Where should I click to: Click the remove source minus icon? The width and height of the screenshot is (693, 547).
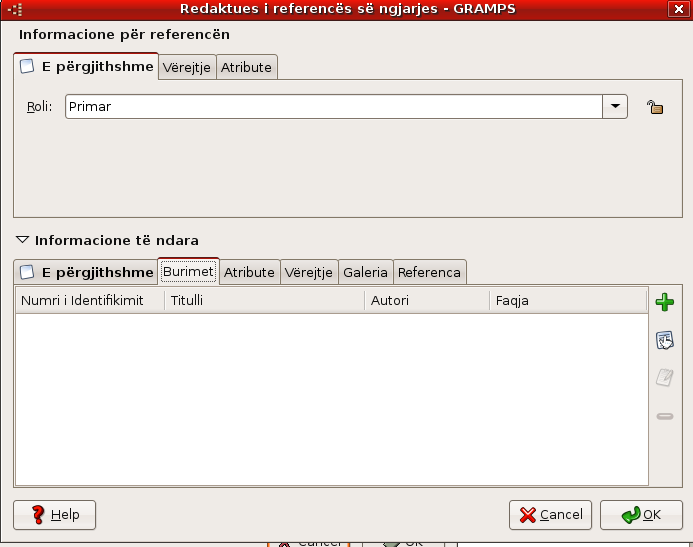click(x=664, y=416)
